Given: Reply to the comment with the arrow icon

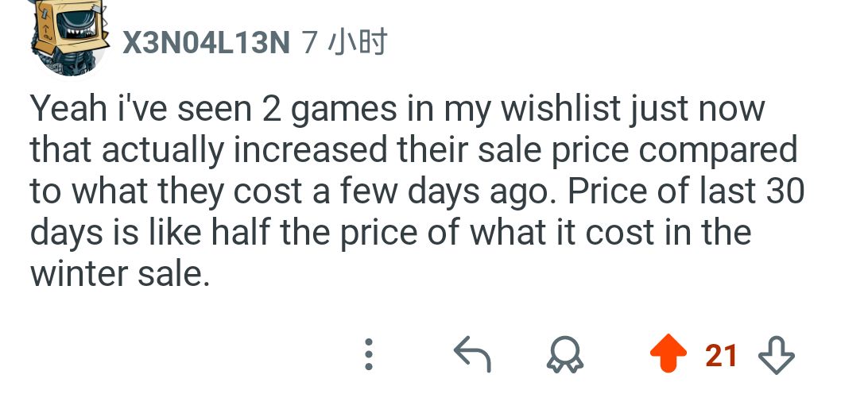Looking at the screenshot, I should [471, 355].
